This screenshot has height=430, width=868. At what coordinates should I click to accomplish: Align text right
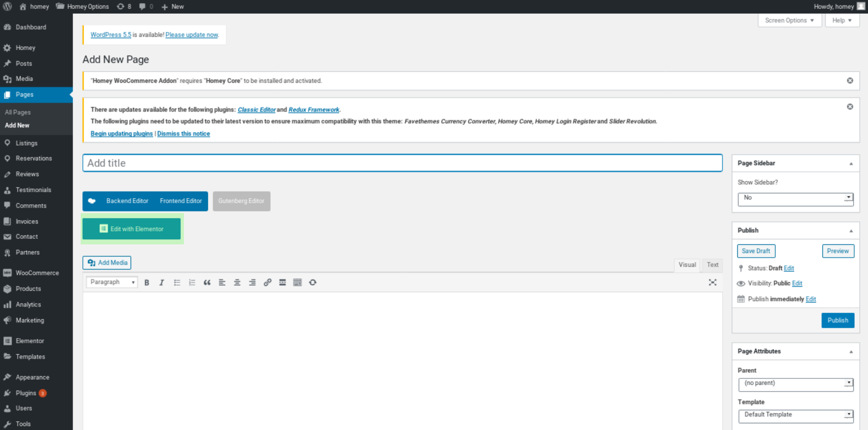[x=253, y=282]
